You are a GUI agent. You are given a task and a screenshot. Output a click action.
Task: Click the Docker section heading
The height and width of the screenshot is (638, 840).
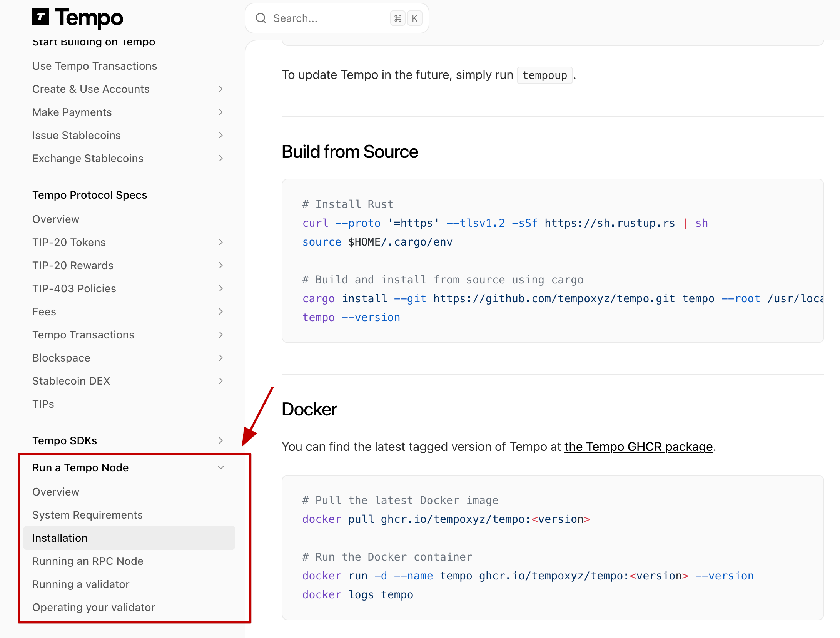(x=309, y=409)
